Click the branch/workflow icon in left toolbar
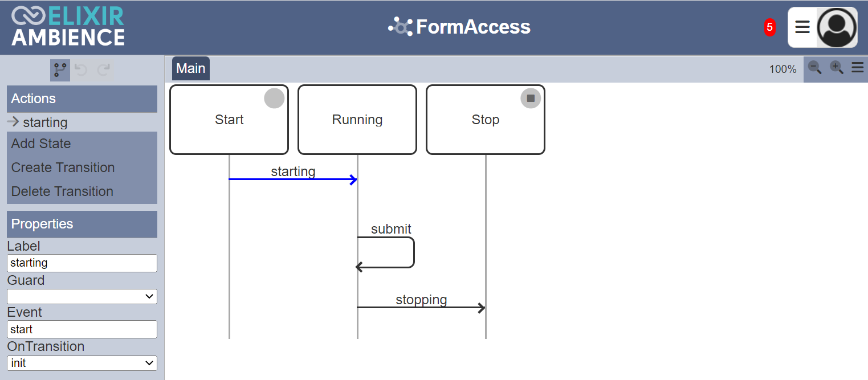Screen dimensions: 868x380 pos(60,70)
